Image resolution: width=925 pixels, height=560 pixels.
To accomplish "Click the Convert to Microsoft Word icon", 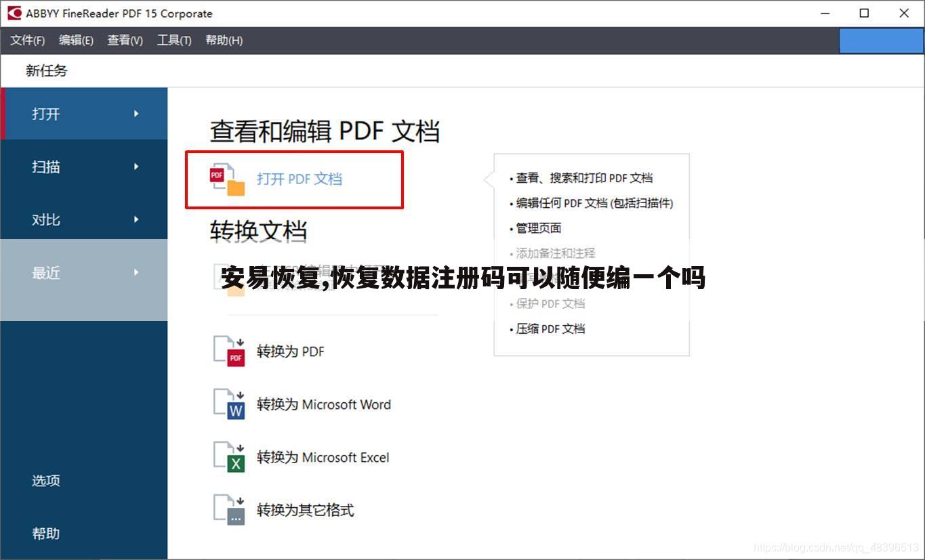I will coord(229,404).
